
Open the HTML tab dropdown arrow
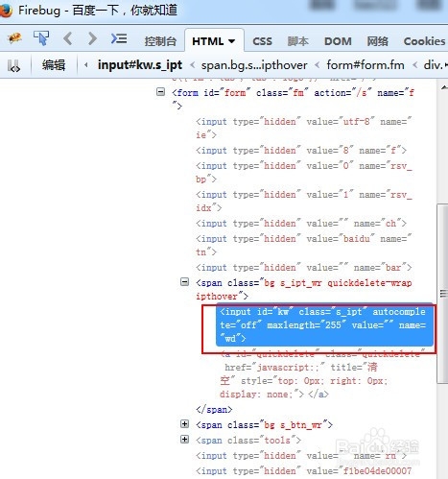[x=232, y=41]
